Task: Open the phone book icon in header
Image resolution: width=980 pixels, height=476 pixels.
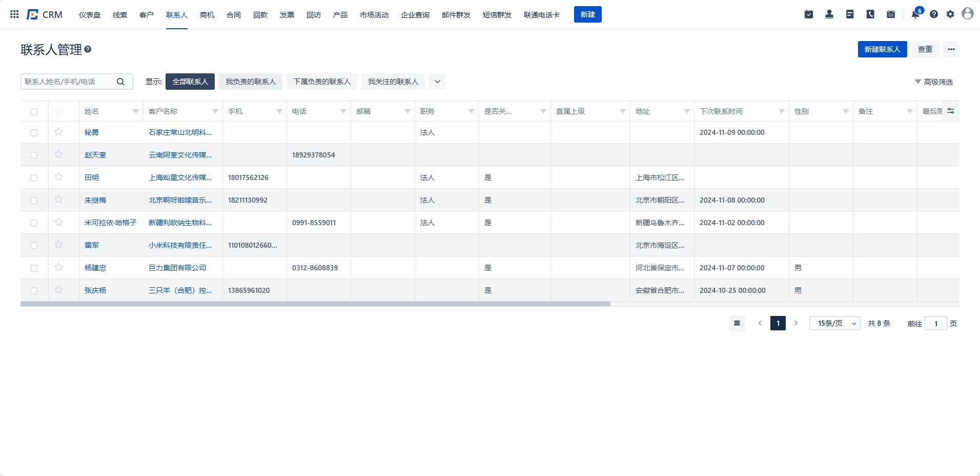Action: tap(870, 14)
